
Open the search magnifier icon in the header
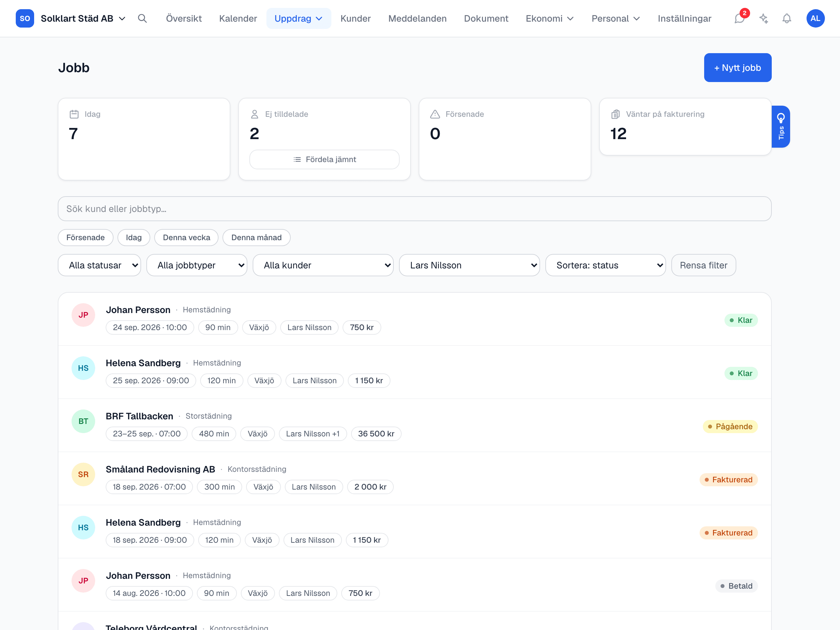(x=142, y=18)
